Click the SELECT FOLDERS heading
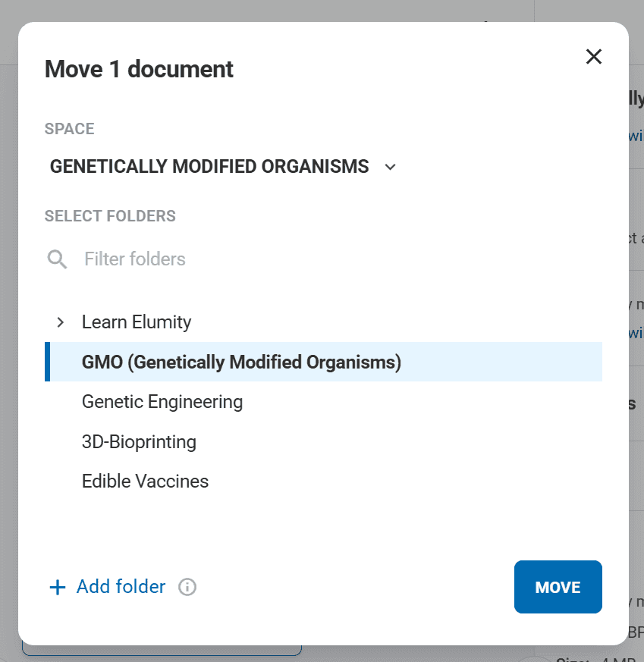 (x=110, y=216)
